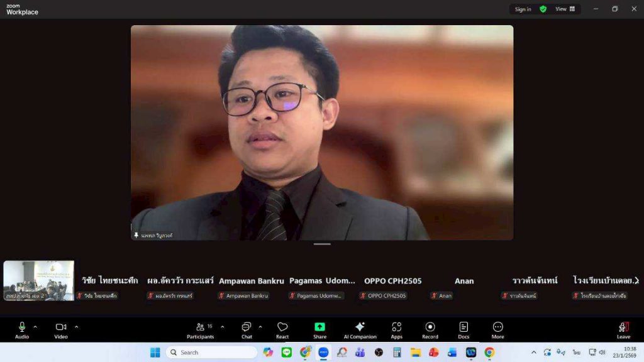The image size is (644, 362).
Task: Open the More options menu
Action: (497, 330)
